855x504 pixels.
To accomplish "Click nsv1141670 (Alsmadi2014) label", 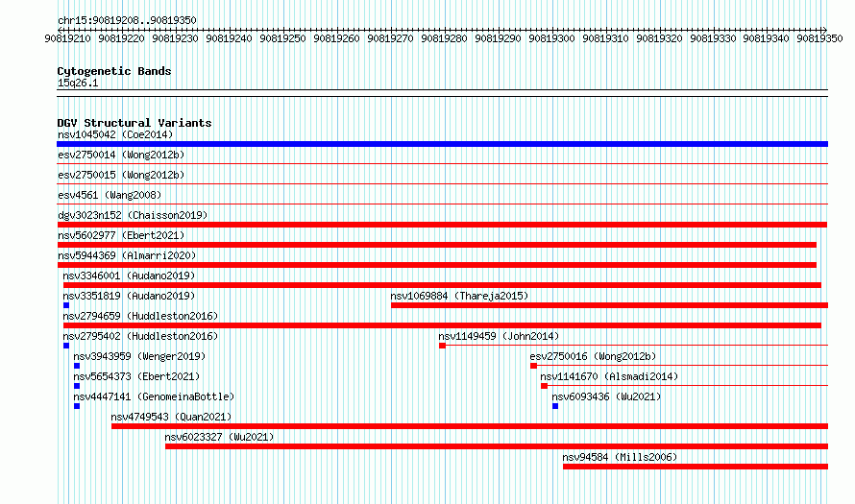I will (x=609, y=376).
